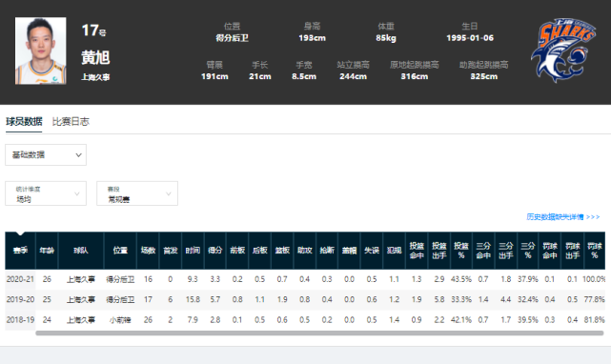Click the 篮板 column header
The width and height of the screenshot is (611, 364).
pos(282,251)
